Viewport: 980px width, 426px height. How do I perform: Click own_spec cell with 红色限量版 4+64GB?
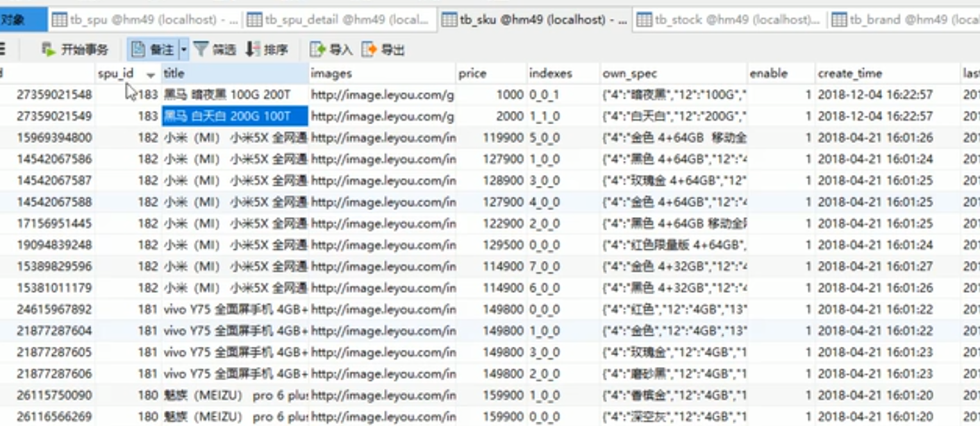(x=674, y=245)
